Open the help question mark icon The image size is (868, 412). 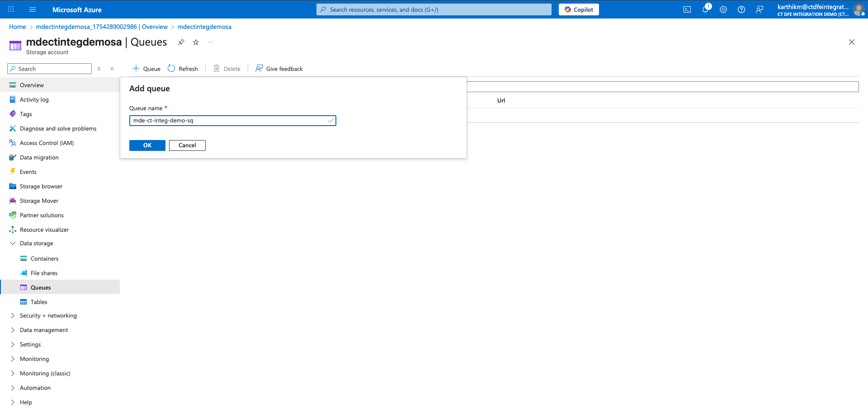pos(741,9)
